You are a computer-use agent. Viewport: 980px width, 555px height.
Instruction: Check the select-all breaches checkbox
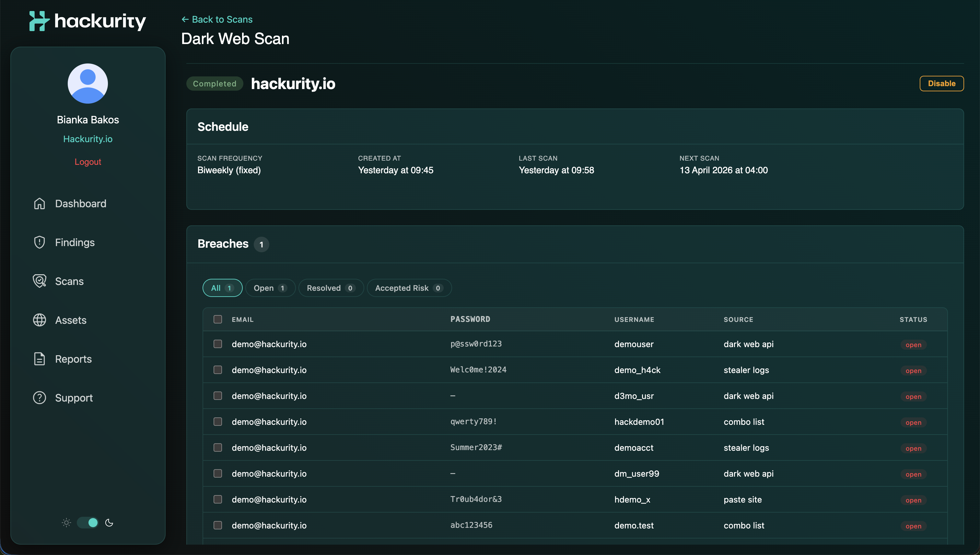tap(218, 319)
